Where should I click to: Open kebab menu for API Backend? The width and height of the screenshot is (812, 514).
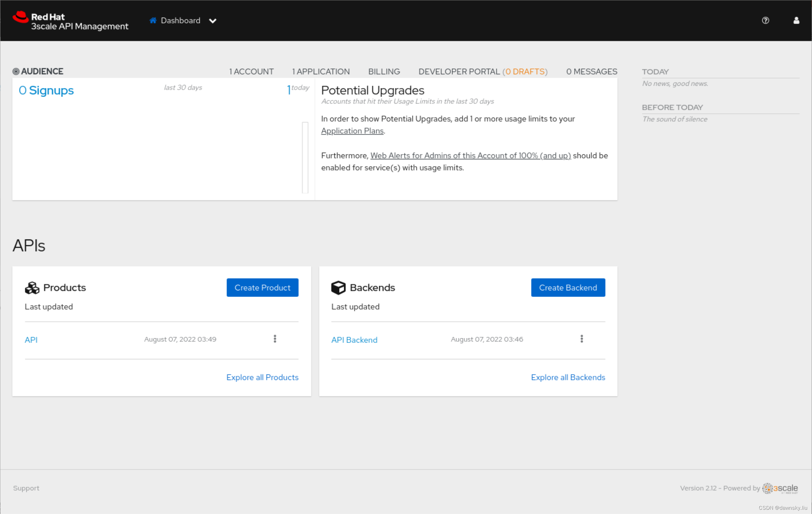[x=582, y=339]
